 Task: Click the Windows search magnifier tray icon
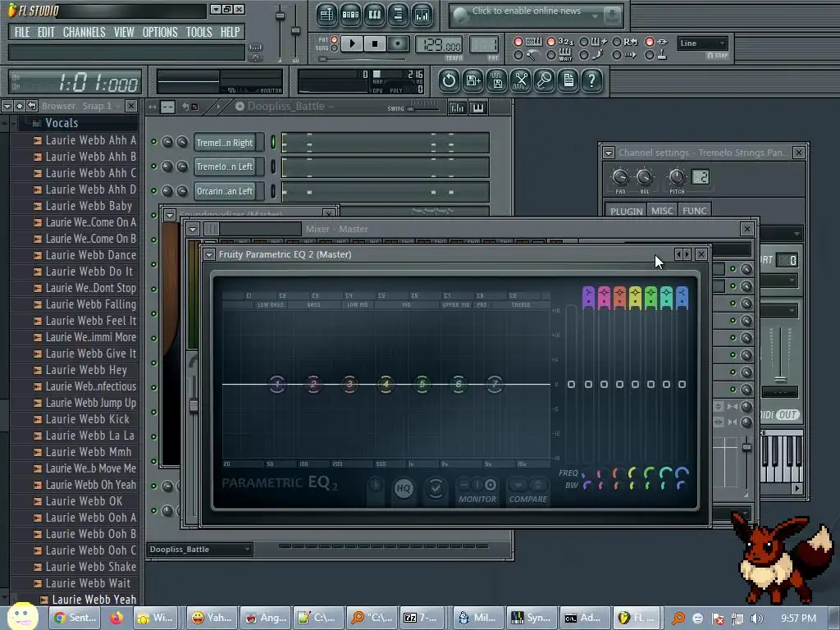click(678, 619)
